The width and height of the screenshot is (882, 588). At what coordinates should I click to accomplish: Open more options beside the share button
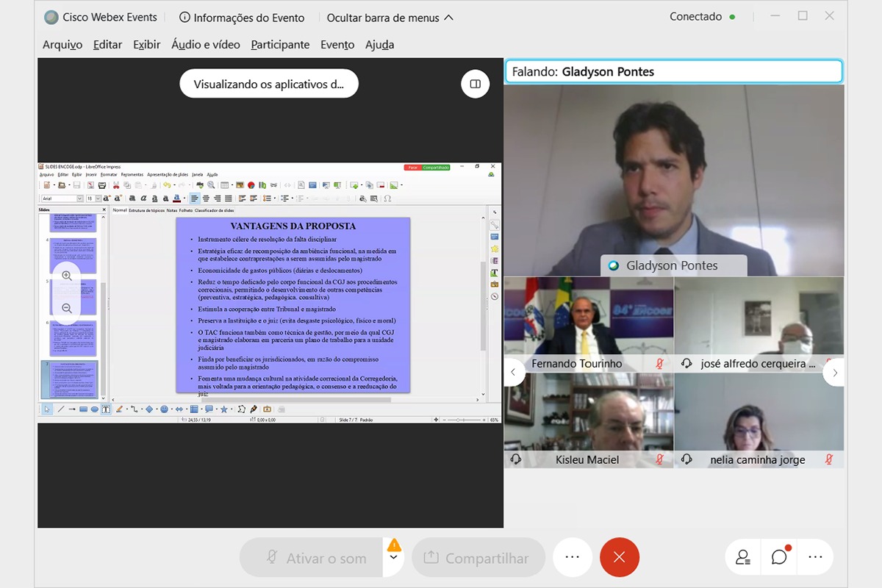coord(573,557)
